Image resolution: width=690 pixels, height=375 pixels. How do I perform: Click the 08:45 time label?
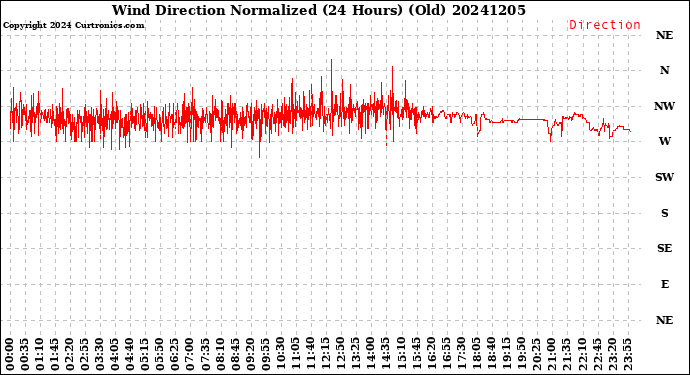(x=235, y=354)
